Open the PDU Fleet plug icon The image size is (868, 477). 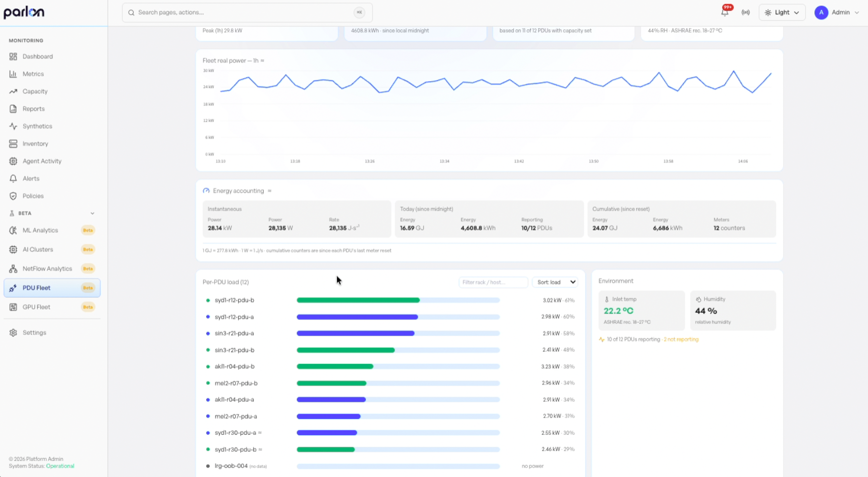(13, 288)
